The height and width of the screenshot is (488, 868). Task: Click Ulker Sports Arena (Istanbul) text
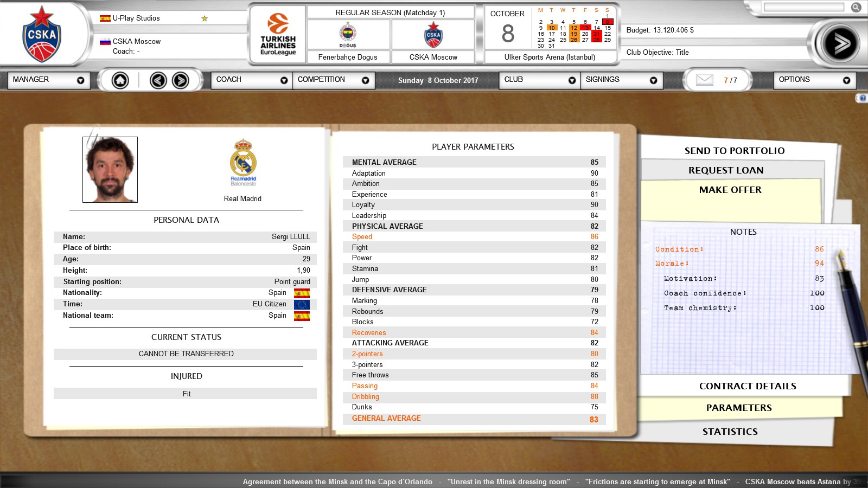coord(550,57)
